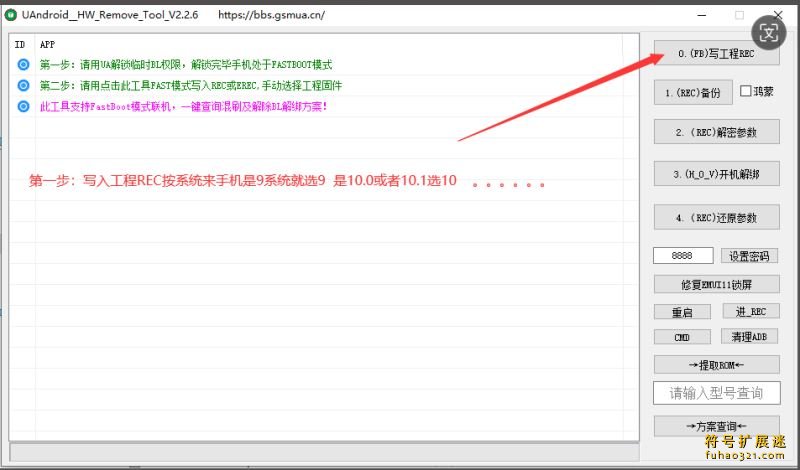The width and height of the screenshot is (800, 470).
Task: Click the 第一步 FASTBOOT模式 instruction row
Action: pos(186,64)
